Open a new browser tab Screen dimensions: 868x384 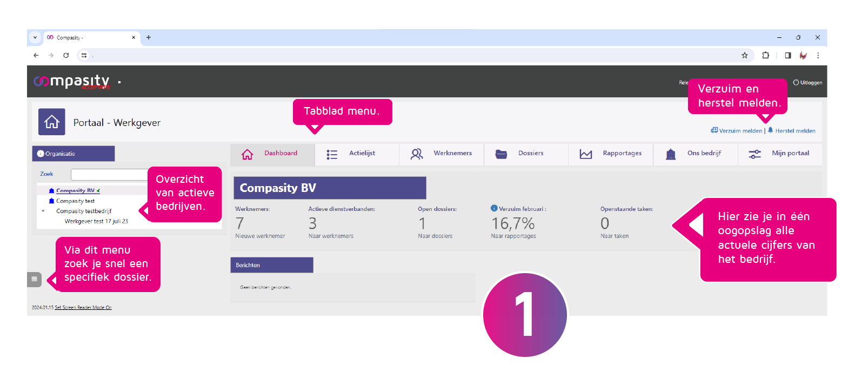tap(149, 37)
